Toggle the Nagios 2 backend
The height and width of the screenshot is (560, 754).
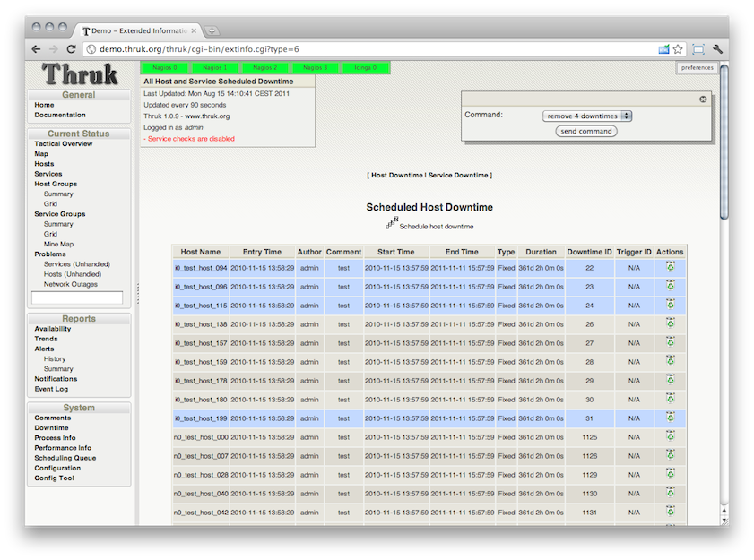(264, 67)
